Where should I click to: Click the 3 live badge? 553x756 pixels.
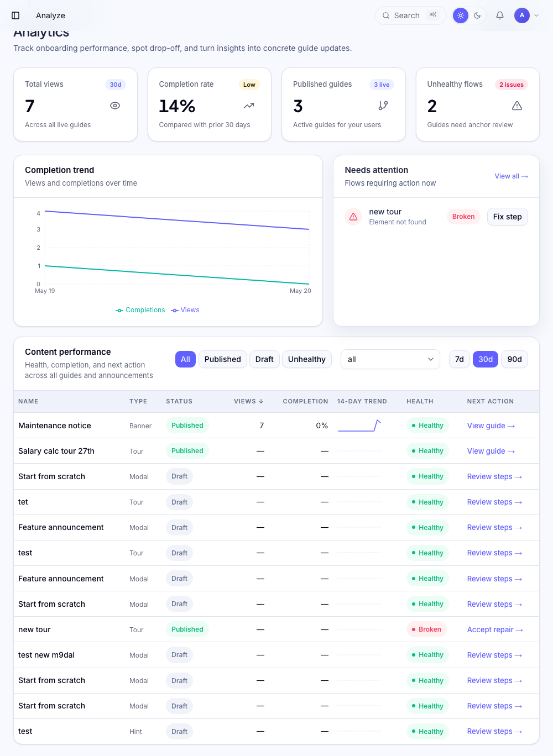pos(382,85)
